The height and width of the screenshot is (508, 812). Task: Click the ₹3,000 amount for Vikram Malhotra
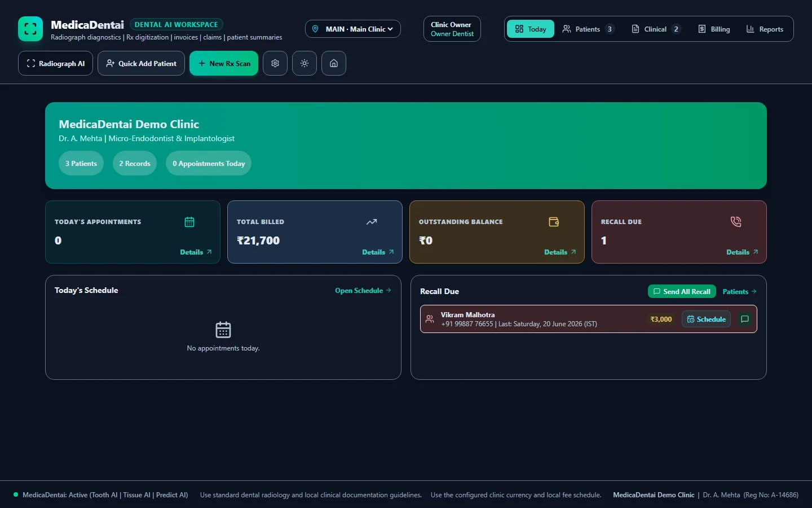[661, 319]
